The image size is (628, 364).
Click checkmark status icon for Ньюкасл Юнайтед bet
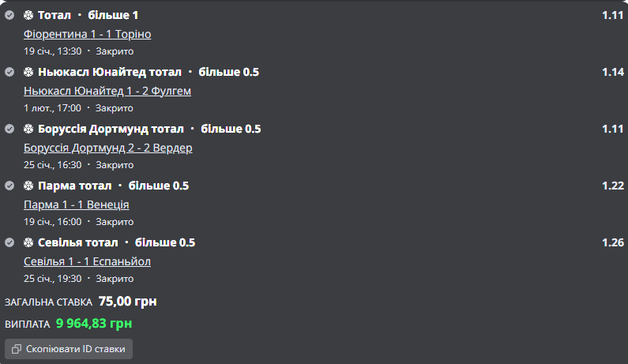click(9, 72)
